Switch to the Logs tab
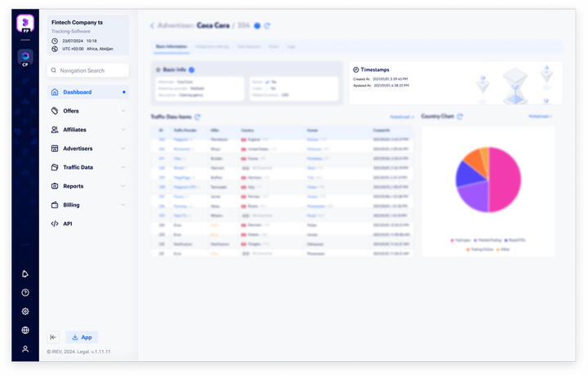The width and height of the screenshot is (588, 376). click(291, 46)
